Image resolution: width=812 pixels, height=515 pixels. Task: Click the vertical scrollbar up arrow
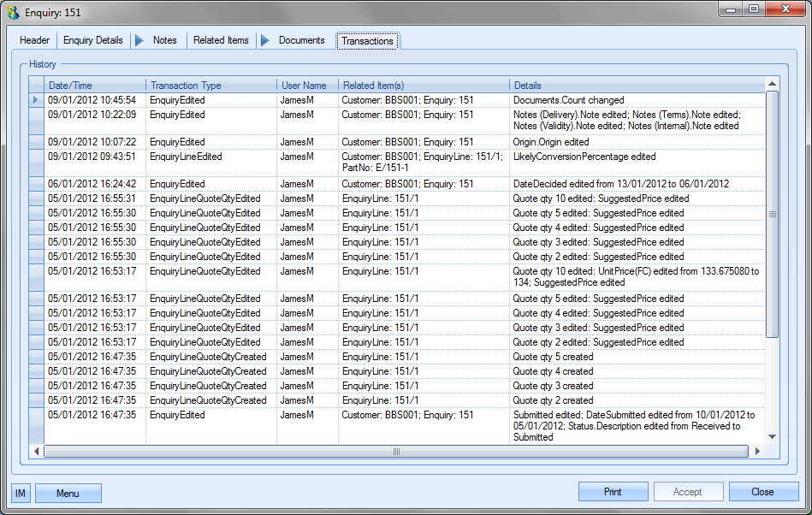click(772, 85)
